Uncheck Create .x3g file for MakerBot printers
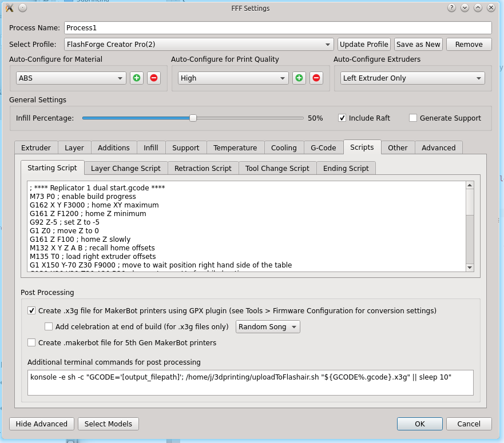This screenshot has height=443, width=504. 31,310
